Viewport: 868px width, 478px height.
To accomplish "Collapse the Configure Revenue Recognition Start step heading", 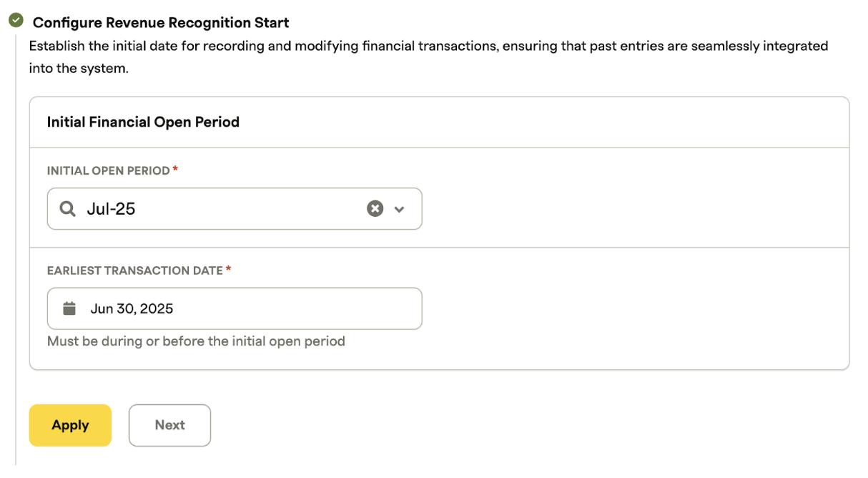I will coord(161,22).
